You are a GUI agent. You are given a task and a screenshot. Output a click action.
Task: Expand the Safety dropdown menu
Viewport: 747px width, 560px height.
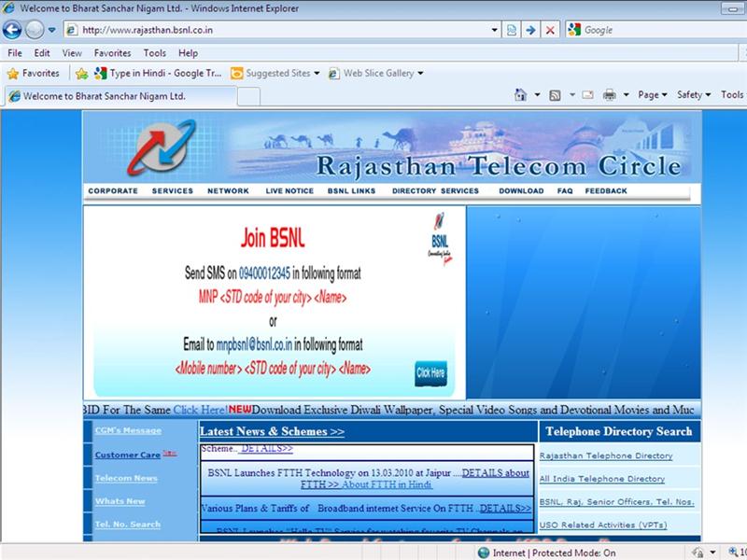[x=694, y=95]
